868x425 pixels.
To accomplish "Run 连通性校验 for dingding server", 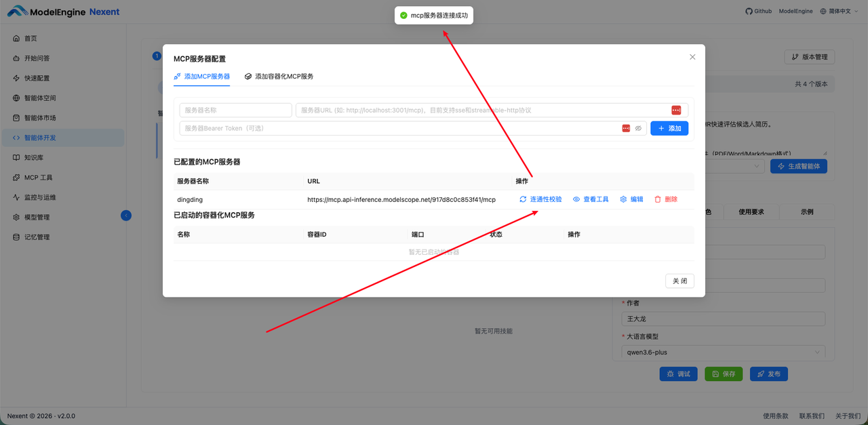I will pos(540,199).
